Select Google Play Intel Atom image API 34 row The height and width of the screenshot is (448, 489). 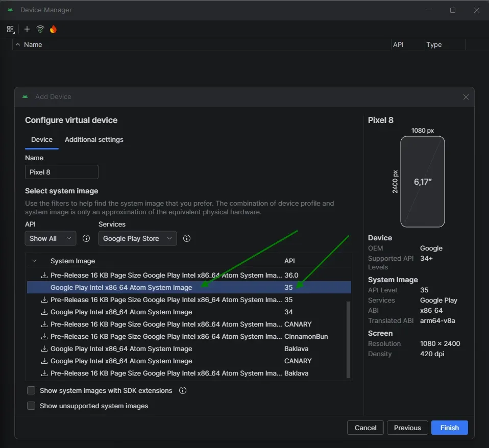tap(189, 312)
